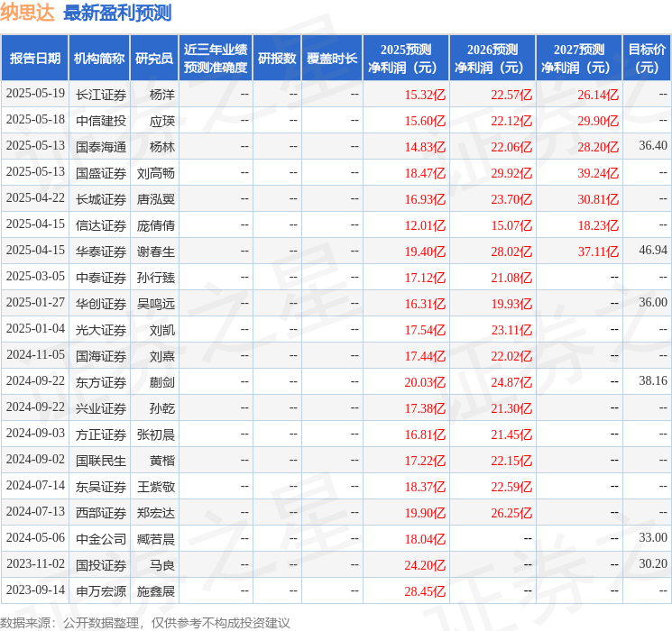Click institution 国联民生
Viewport: 672px width, 631px height.
pos(101,461)
